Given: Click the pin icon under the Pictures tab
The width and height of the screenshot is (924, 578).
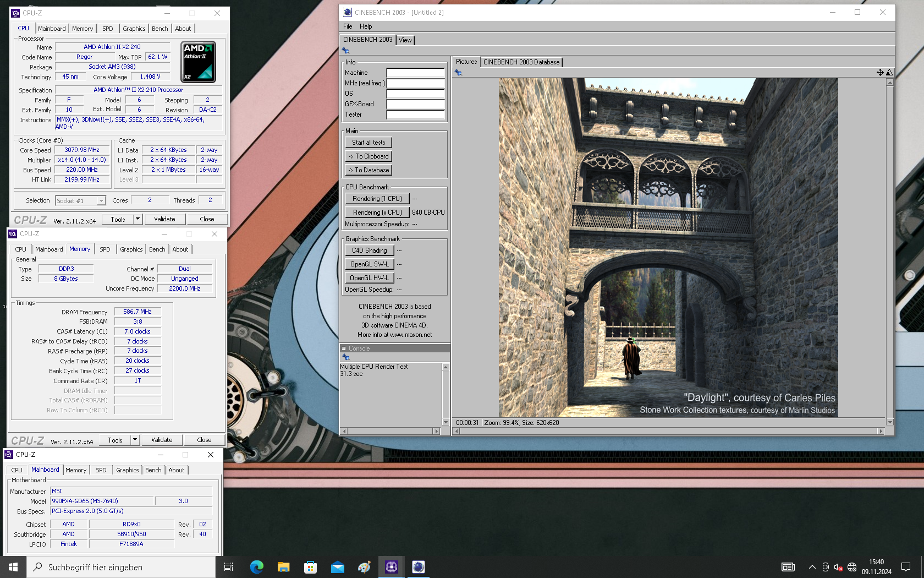Looking at the screenshot, I should pos(458,73).
